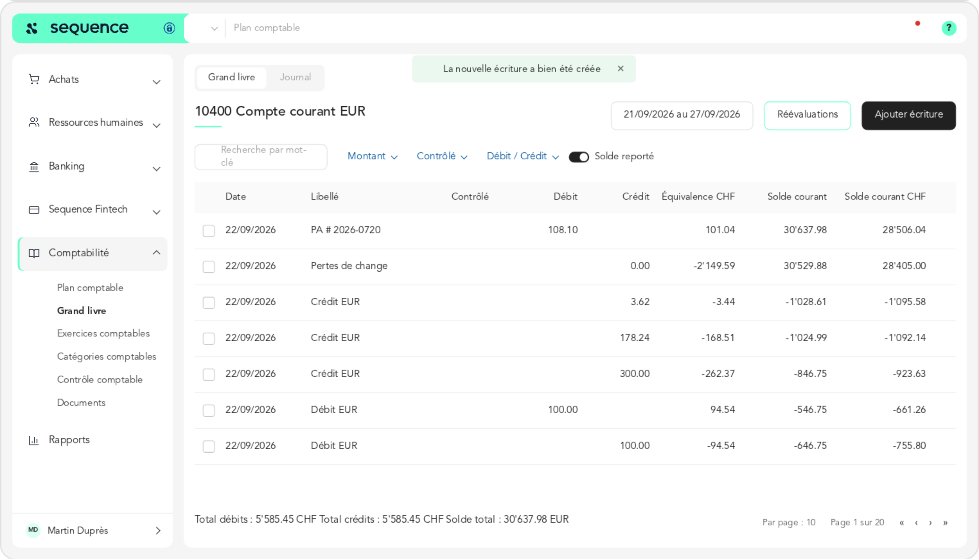Jump to the last page arrow
This screenshot has height=560, width=979.
[x=945, y=523]
